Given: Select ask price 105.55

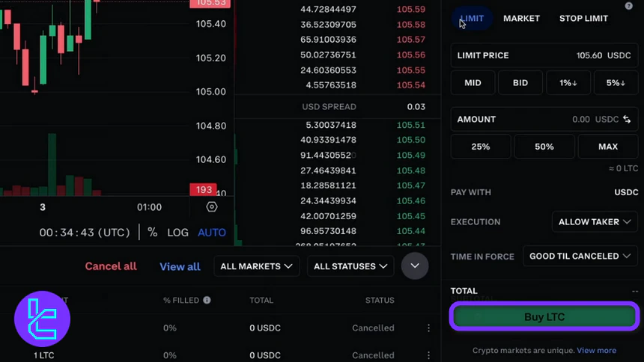Looking at the screenshot, I should coord(410,70).
